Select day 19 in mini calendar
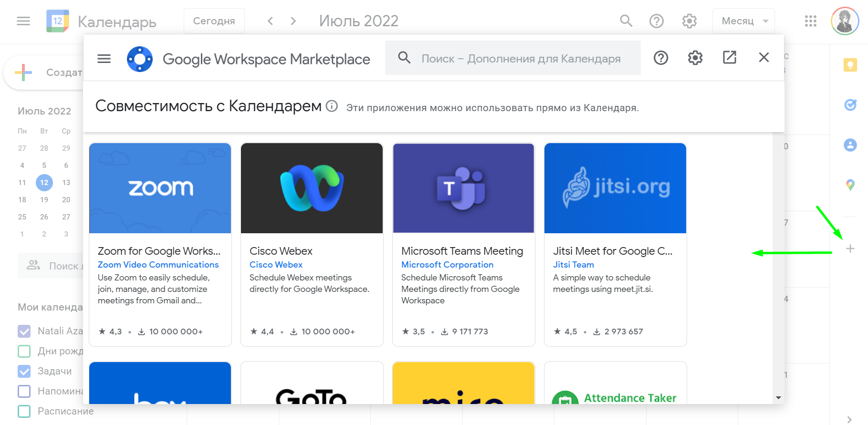Viewport: 868px width, 425px height. pos(44,200)
